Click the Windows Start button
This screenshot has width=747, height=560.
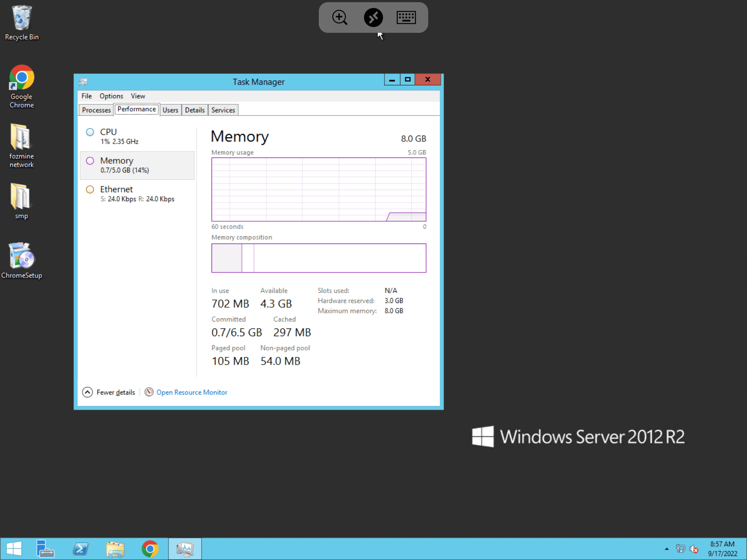14,549
